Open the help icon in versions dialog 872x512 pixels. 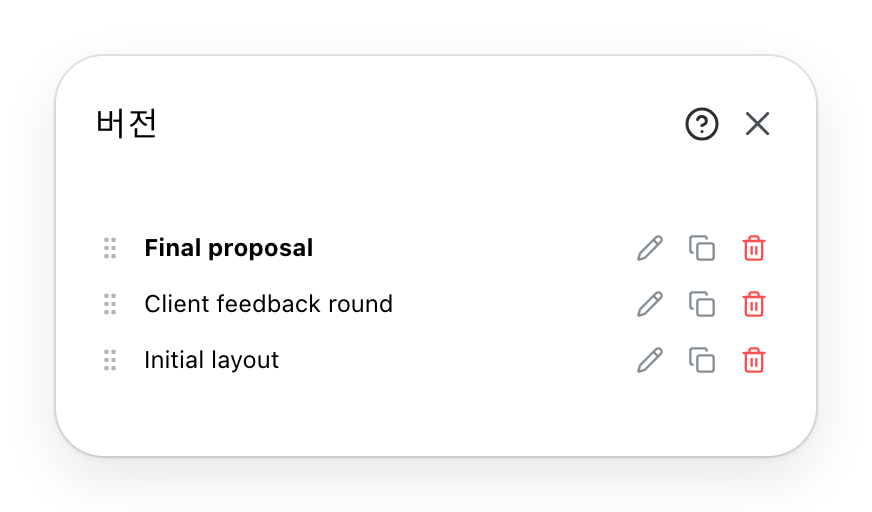(x=701, y=123)
